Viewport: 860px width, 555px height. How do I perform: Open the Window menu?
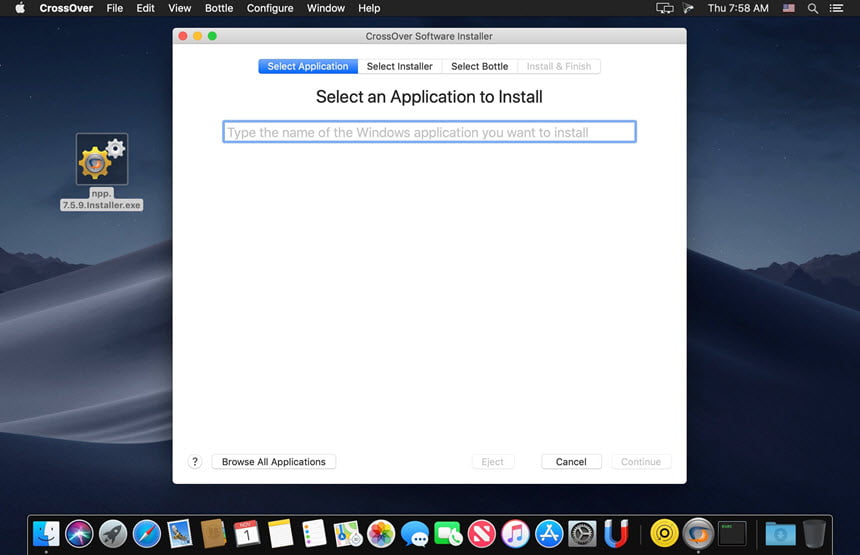(326, 8)
